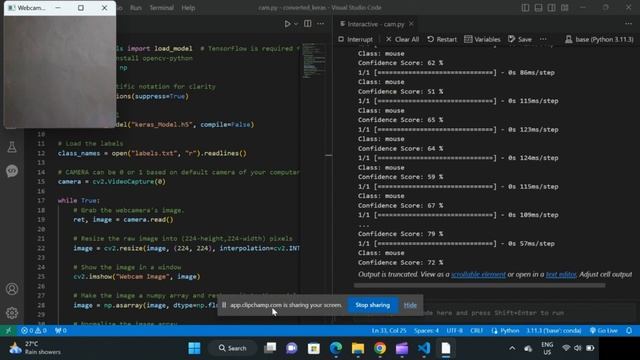
Task: Save the interactive session
Action: pyautogui.click(x=520, y=39)
